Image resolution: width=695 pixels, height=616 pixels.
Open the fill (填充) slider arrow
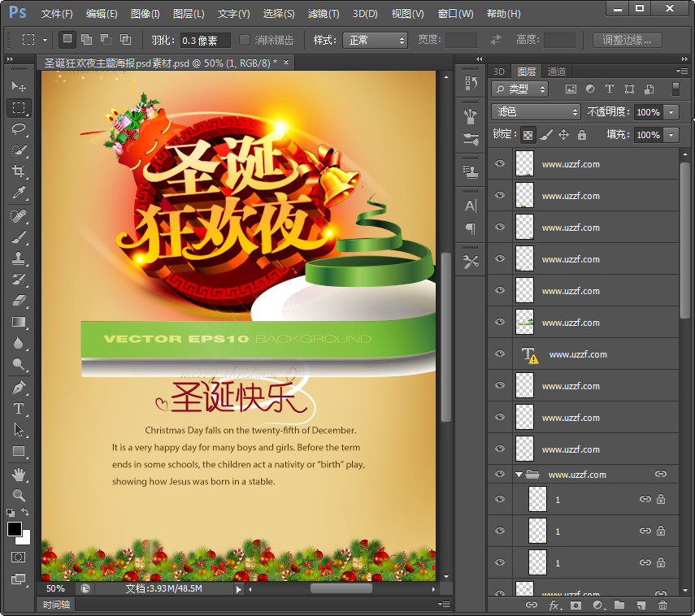[x=671, y=135]
